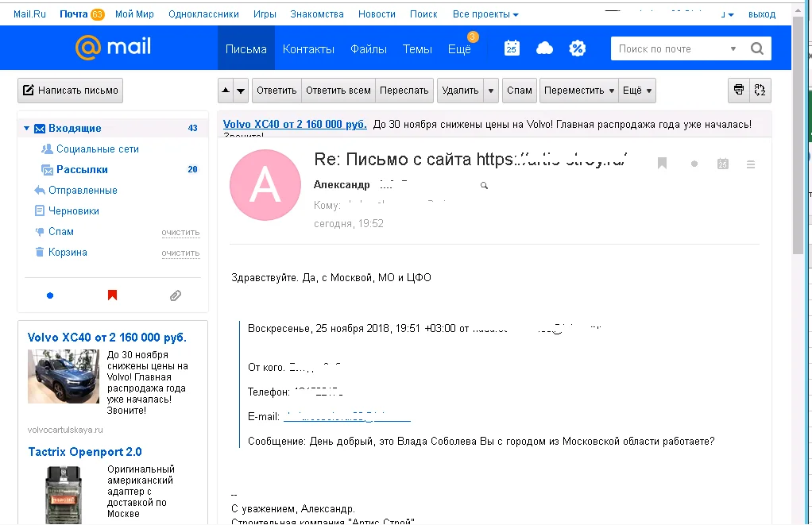Click the выход link
Screen dimensions: 812x525
click(762, 14)
